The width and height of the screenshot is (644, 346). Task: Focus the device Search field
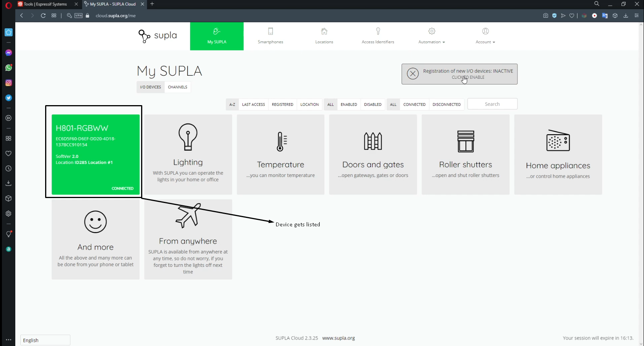coord(493,104)
